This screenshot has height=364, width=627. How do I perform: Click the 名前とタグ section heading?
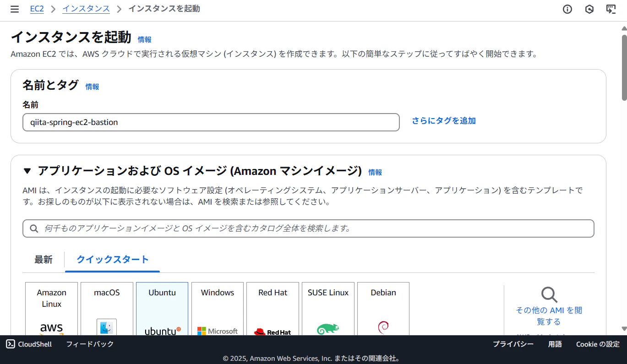(50, 85)
